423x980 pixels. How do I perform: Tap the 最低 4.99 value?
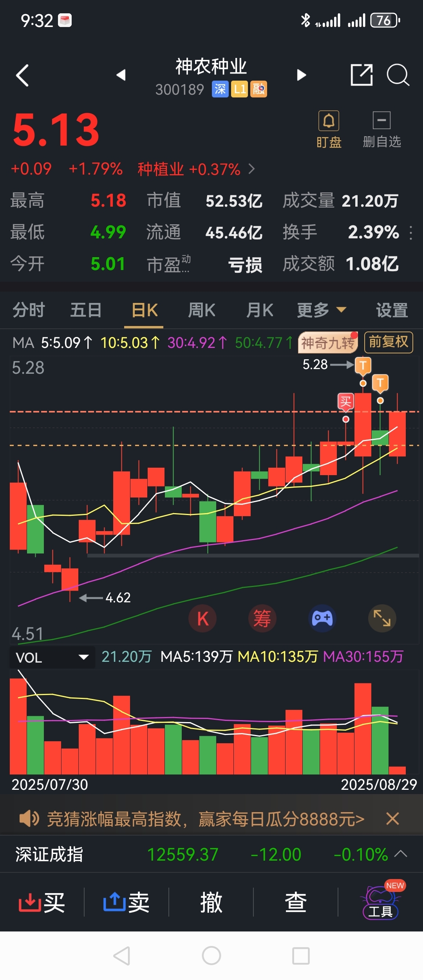(x=108, y=232)
